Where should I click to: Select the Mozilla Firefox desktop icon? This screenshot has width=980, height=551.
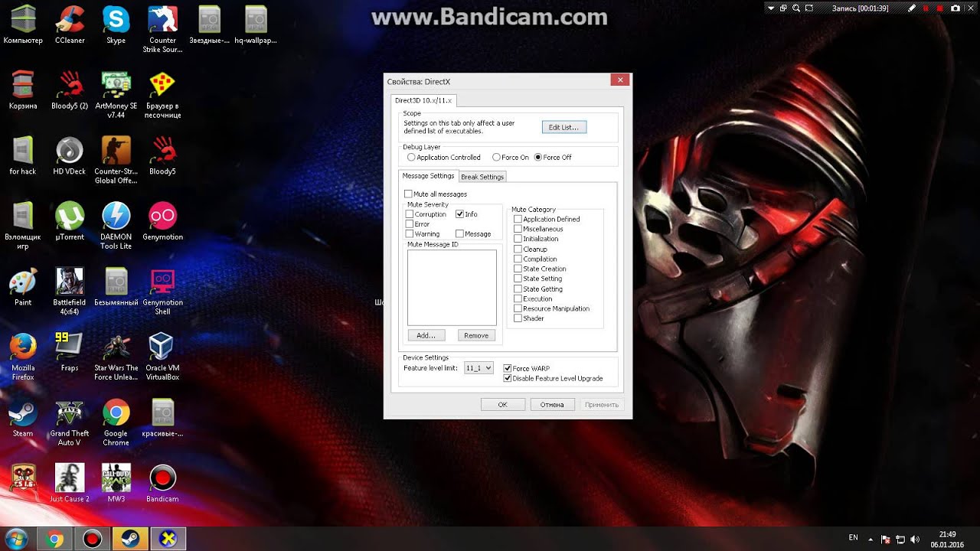click(23, 357)
